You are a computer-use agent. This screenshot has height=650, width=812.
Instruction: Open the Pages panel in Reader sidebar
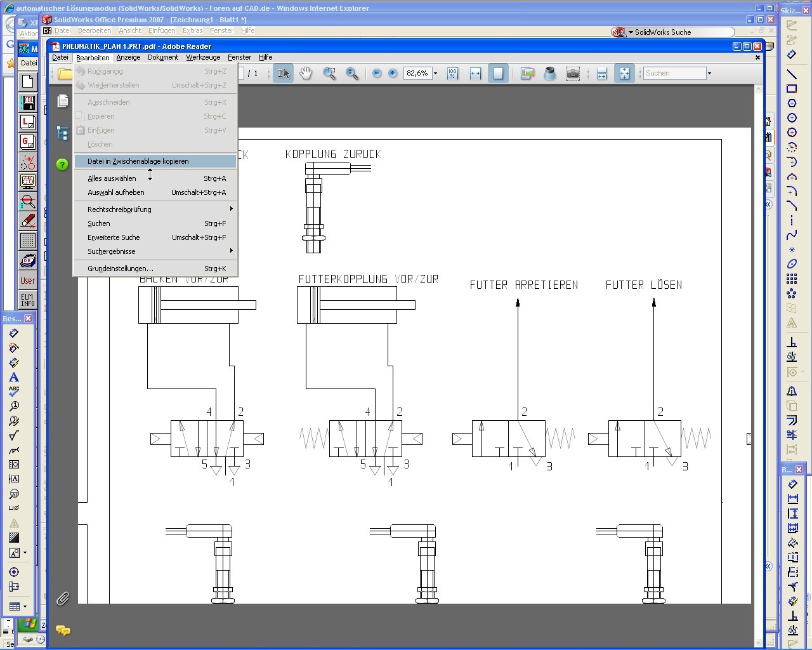(62, 101)
